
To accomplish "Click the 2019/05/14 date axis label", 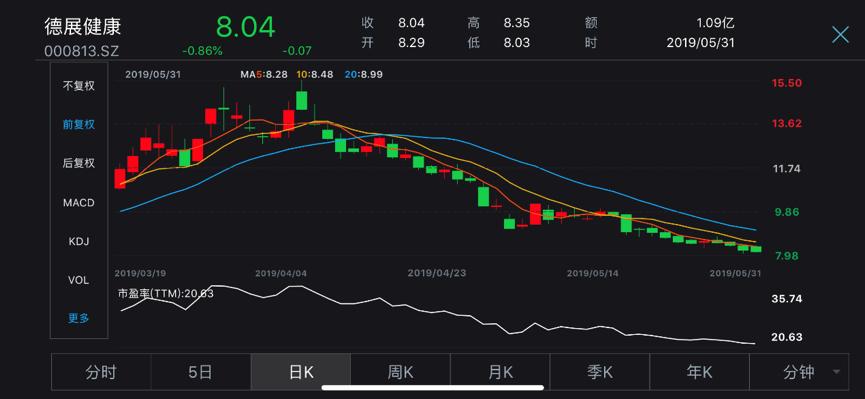I will 593,273.
